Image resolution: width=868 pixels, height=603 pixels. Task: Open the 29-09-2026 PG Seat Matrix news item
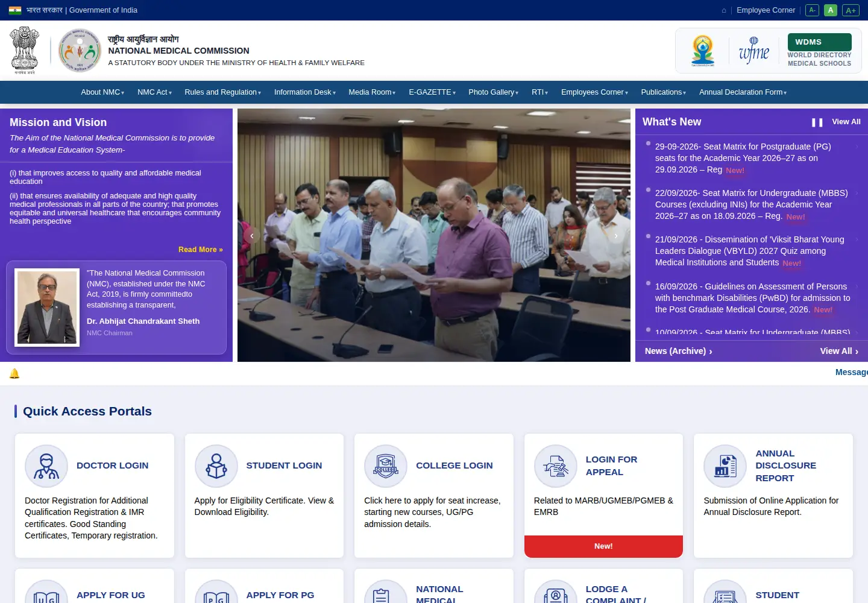click(743, 158)
